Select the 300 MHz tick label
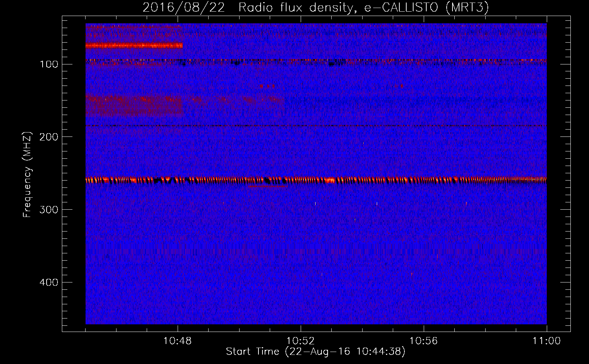This screenshot has height=364, width=589. [x=49, y=210]
